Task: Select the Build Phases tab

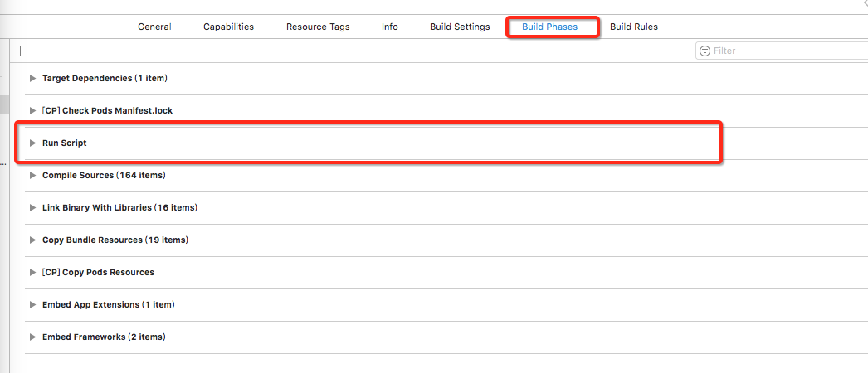Action: click(549, 27)
